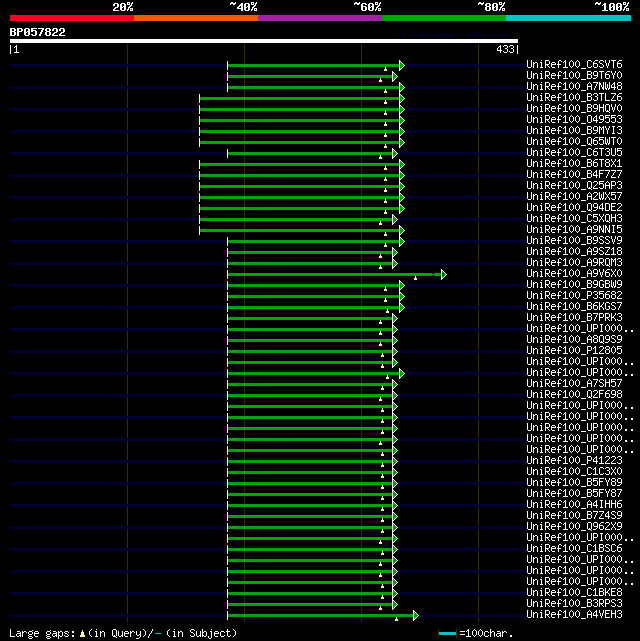Viewport: 640px width, 641px height.
Task: Open the UniRef100_B3TLZ6 hit label
Action: click(574, 98)
